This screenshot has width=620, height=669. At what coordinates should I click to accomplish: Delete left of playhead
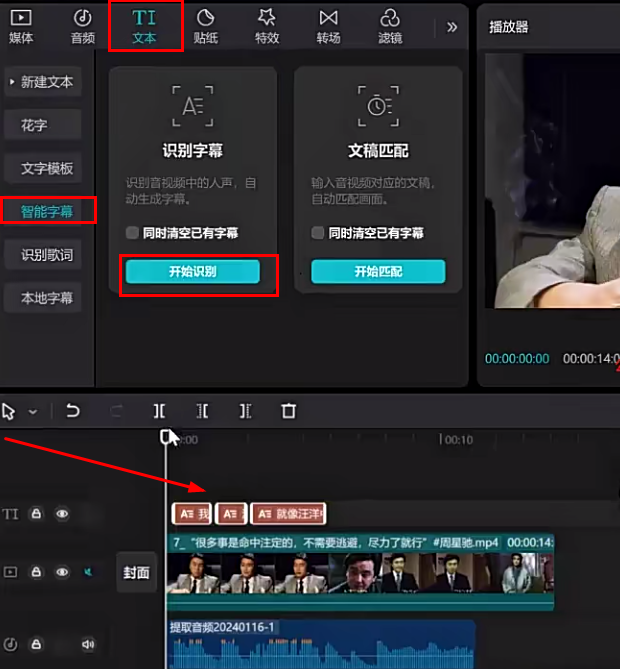tap(202, 411)
